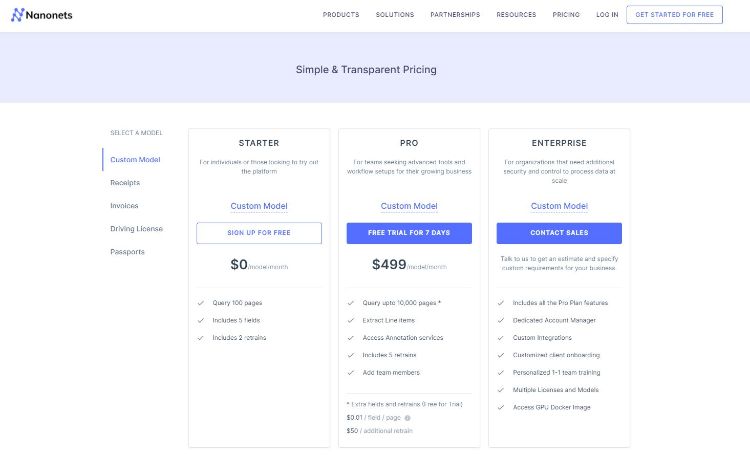Image resolution: width=750 pixels, height=456 pixels.
Task: Select Custom Model in the sidebar
Action: click(135, 159)
